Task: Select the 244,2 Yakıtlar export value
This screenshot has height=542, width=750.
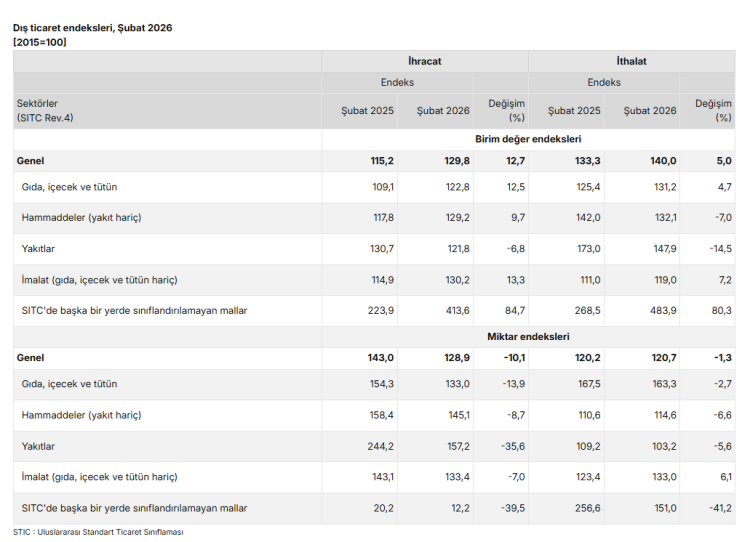Action: click(x=379, y=446)
